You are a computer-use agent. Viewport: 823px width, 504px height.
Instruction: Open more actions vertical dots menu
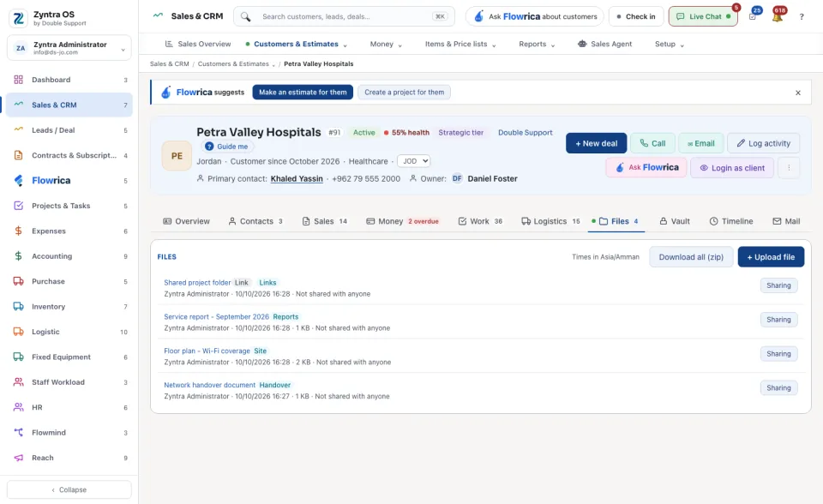[789, 168]
